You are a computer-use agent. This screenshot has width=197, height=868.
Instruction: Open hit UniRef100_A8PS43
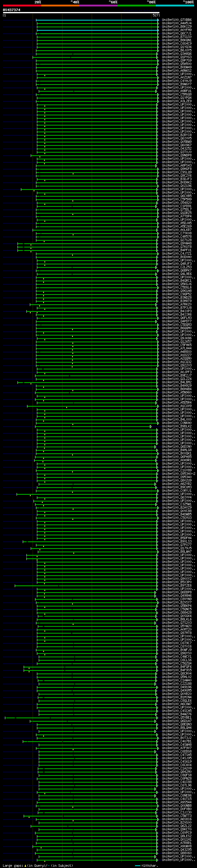tap(177, 165)
